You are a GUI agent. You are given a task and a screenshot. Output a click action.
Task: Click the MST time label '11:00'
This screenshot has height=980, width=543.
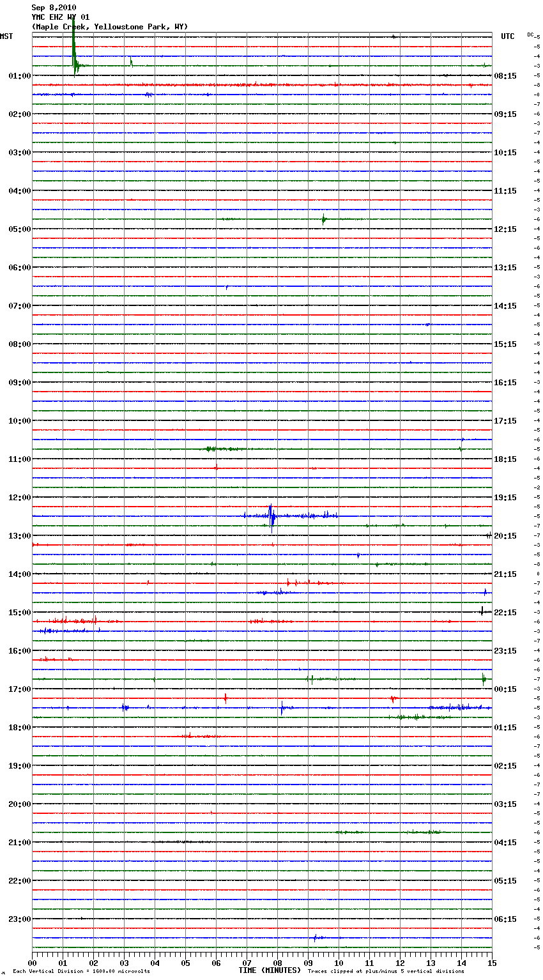20,459
